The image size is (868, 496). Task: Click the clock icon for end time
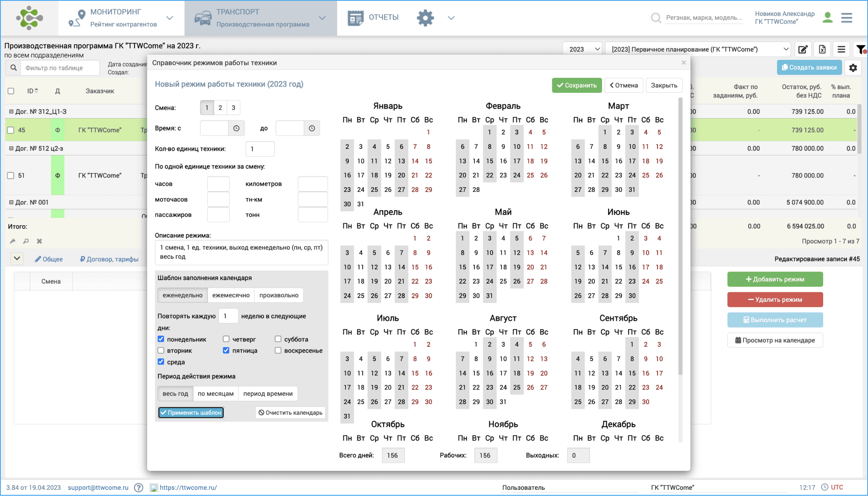[x=312, y=129]
